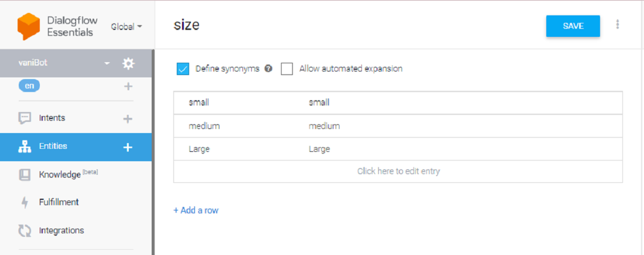The image size is (644, 255).
Task: Expand the Global region dropdown
Action: (126, 26)
